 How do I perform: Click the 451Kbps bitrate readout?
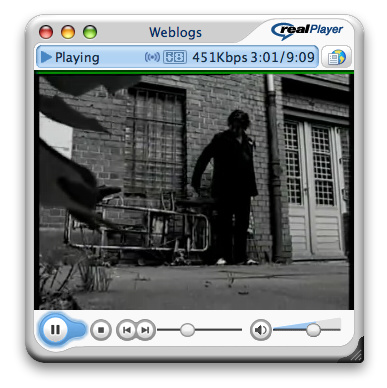[220, 57]
